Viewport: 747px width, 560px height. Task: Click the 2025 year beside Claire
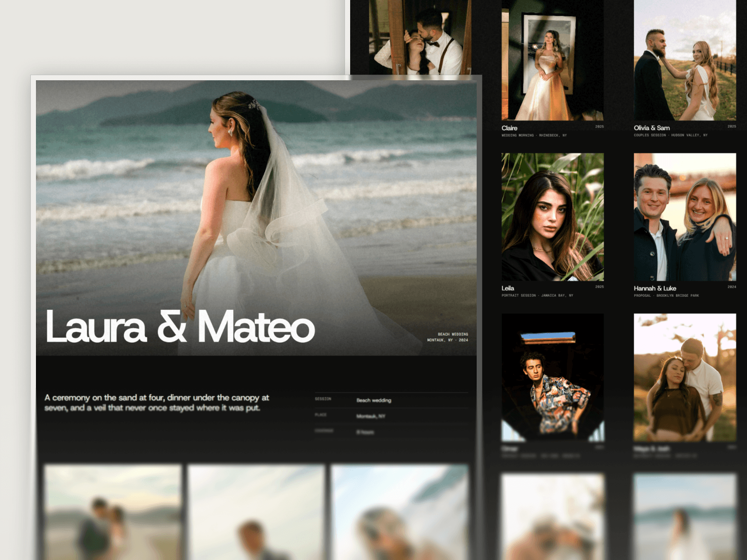tap(599, 126)
